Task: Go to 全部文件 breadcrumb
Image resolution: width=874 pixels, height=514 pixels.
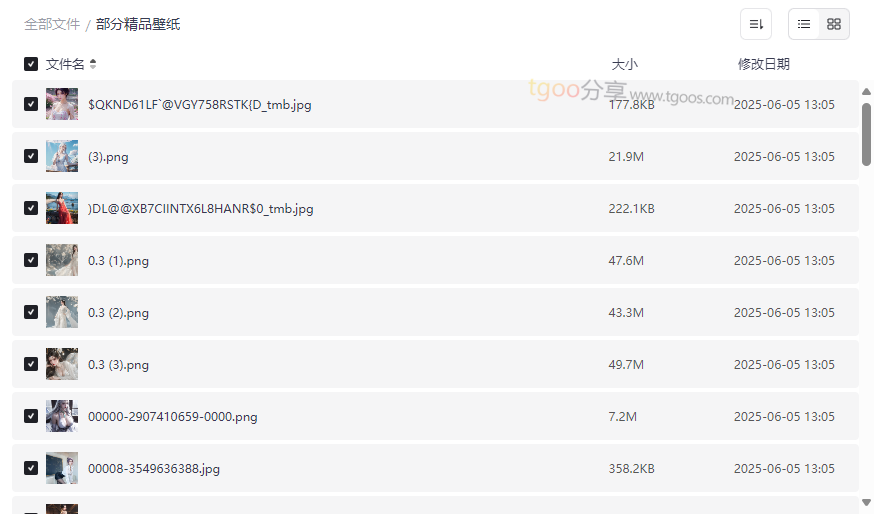Action: 52,25
